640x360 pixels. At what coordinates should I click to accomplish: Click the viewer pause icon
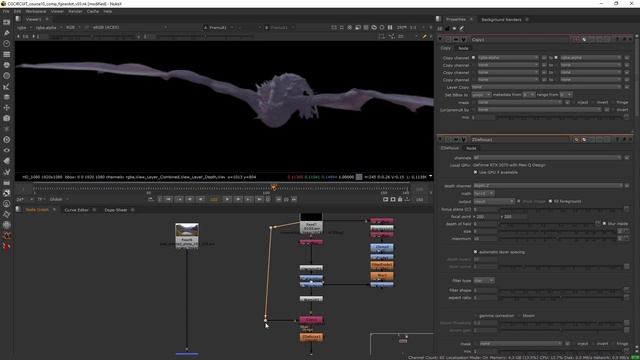tap(390, 27)
